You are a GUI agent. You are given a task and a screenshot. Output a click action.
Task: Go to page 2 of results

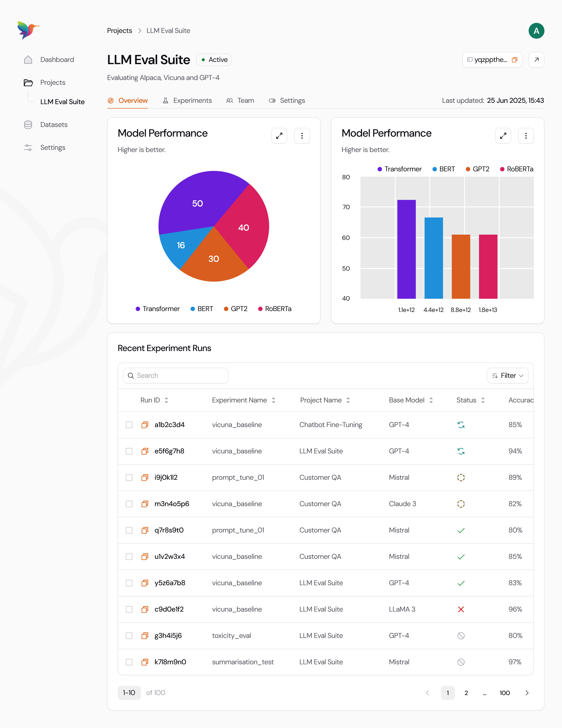point(466,693)
